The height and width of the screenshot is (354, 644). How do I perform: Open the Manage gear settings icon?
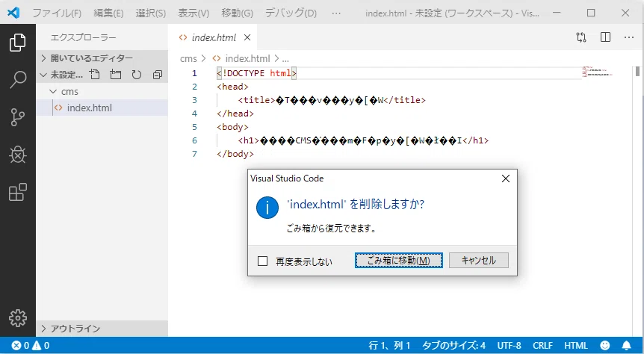click(x=18, y=318)
